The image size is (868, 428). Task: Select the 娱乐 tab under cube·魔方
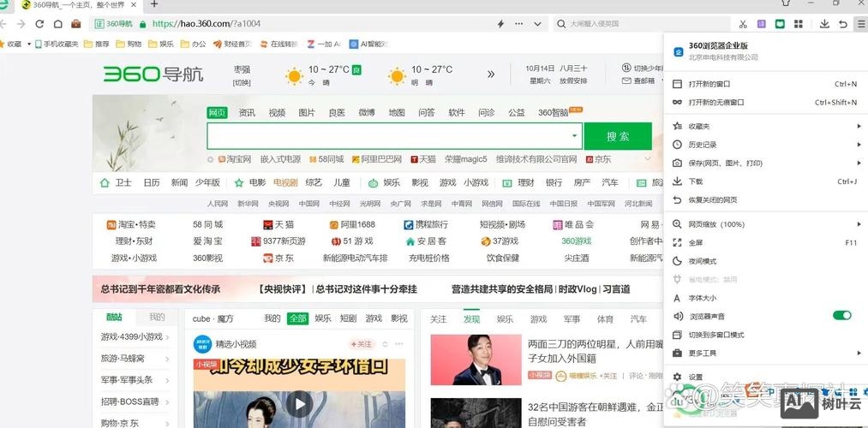pyautogui.click(x=323, y=318)
